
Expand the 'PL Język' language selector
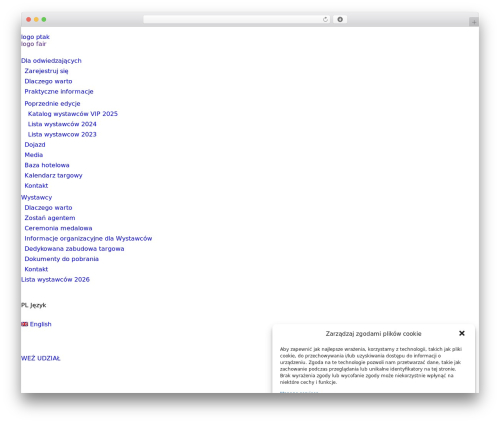click(33, 305)
